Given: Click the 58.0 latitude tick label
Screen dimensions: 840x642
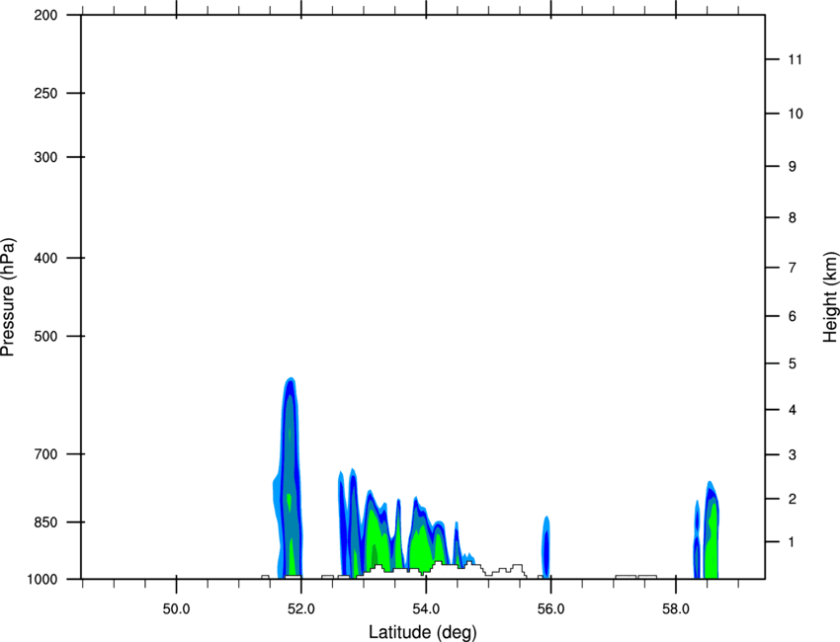Looking at the screenshot, I should (x=676, y=609).
